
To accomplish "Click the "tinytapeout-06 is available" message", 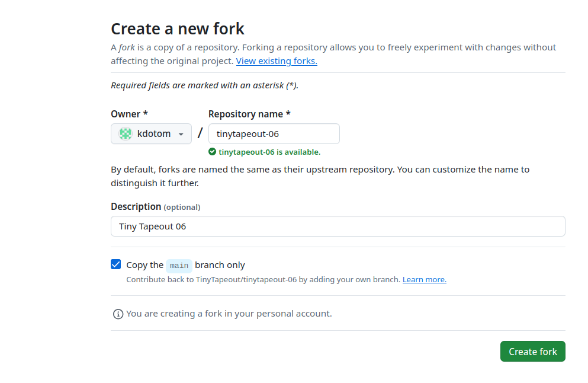I will [x=269, y=152].
